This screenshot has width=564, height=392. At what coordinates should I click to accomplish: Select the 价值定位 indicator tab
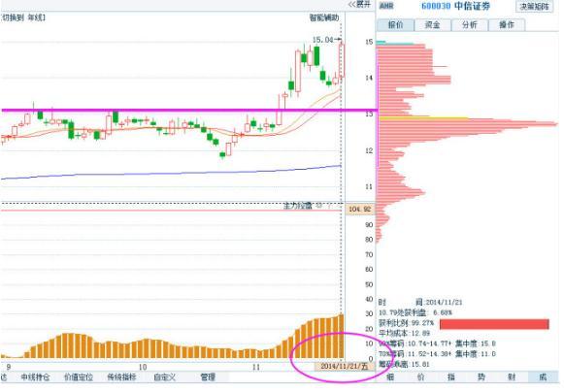(79, 377)
